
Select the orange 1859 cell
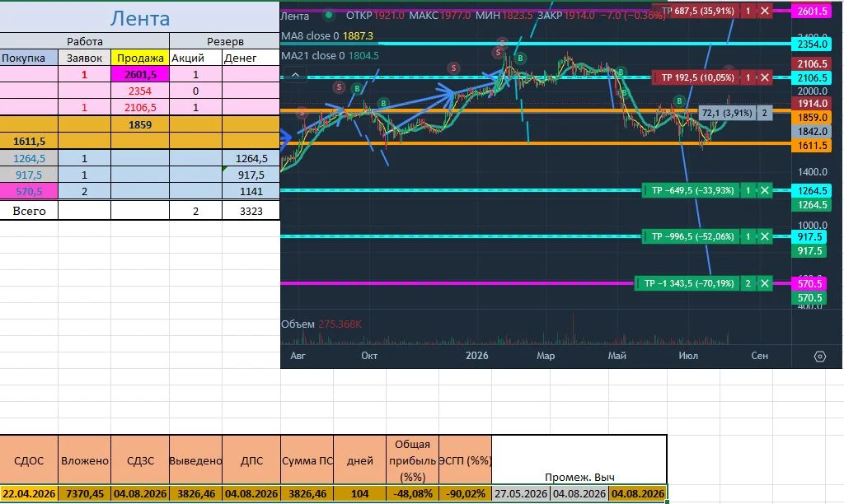[140, 124]
